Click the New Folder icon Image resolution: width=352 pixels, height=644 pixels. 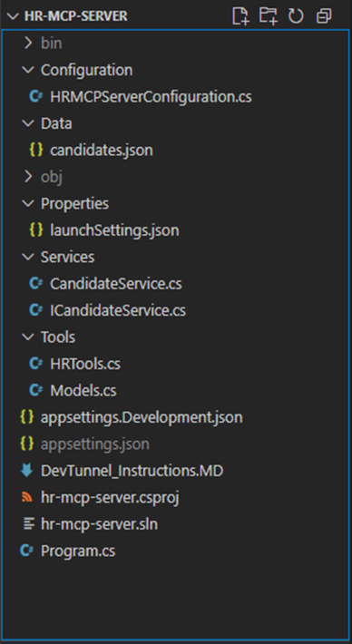click(x=268, y=16)
